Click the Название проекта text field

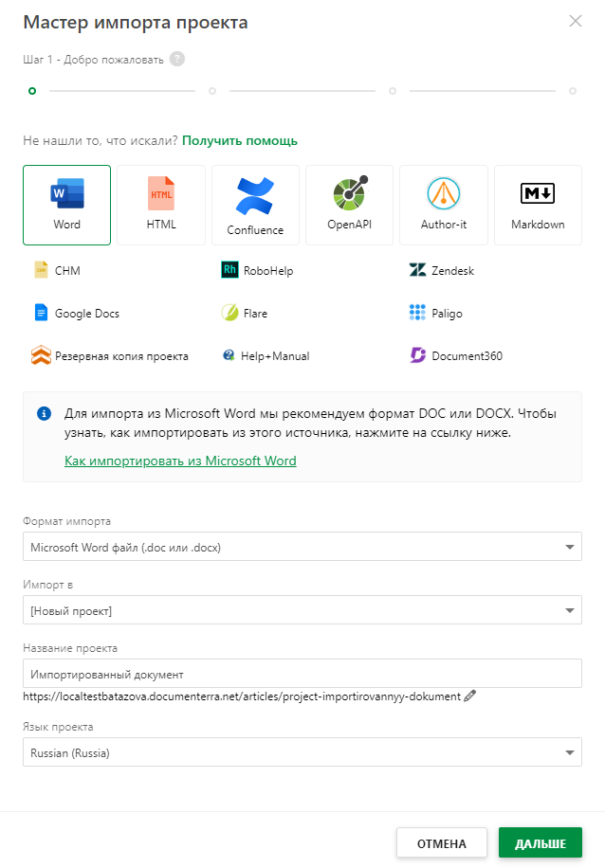302,674
